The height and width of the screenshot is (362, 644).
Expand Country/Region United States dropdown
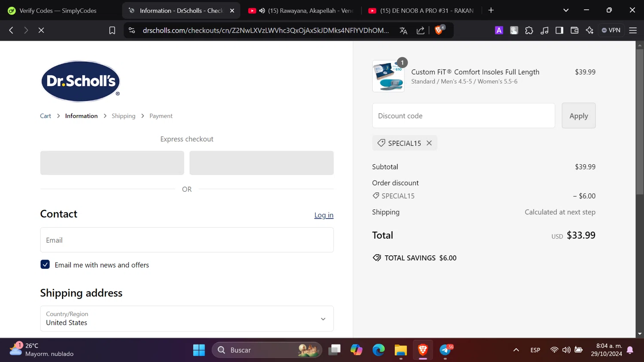coord(187,319)
